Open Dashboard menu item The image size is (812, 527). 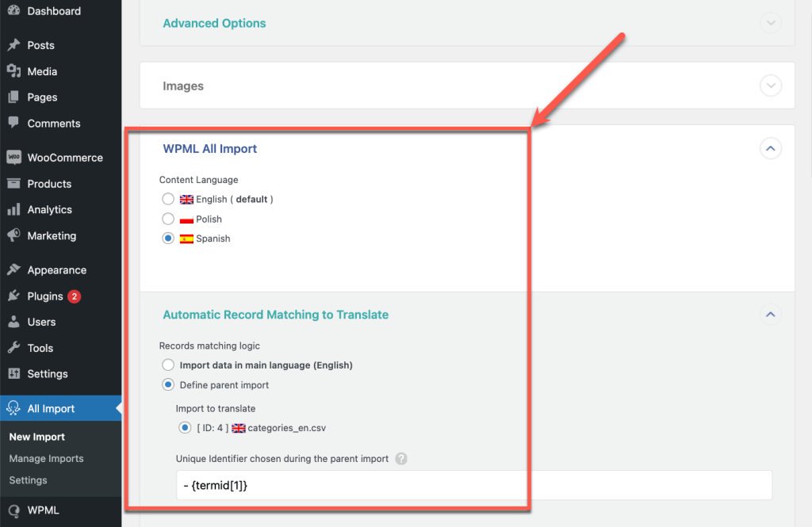[x=60, y=11]
